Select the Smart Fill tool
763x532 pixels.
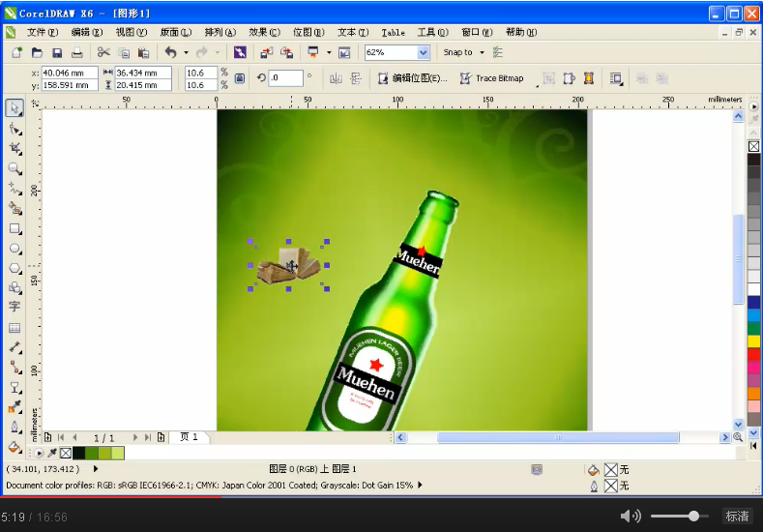point(15,208)
